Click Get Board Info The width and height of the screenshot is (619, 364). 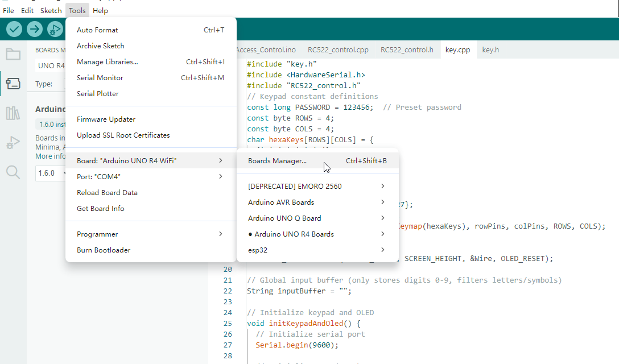pyautogui.click(x=151, y=209)
